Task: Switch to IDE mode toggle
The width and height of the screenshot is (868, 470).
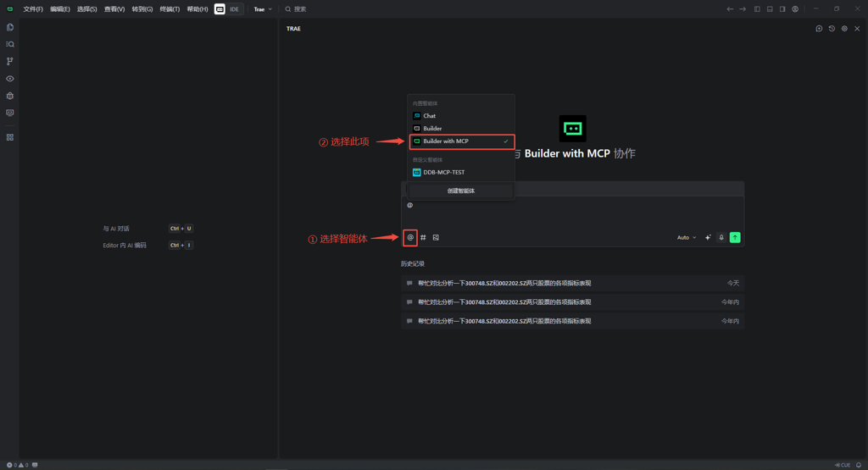Action: pyautogui.click(x=235, y=9)
